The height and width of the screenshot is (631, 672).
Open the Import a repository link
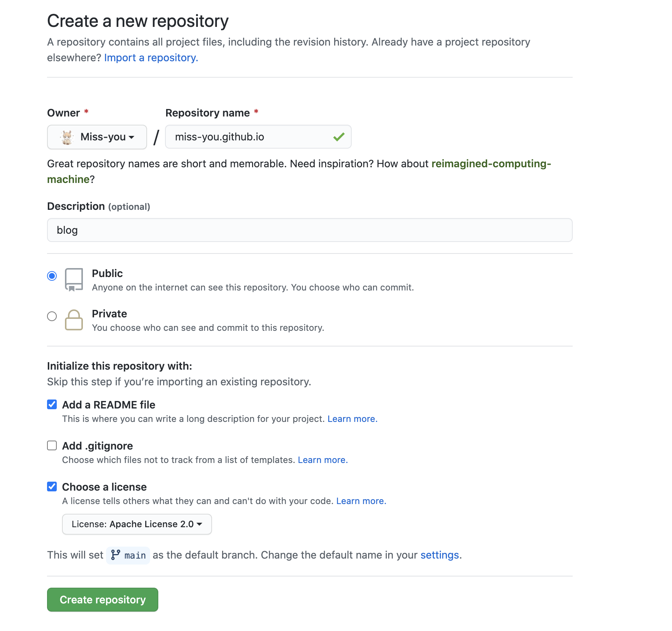151,58
